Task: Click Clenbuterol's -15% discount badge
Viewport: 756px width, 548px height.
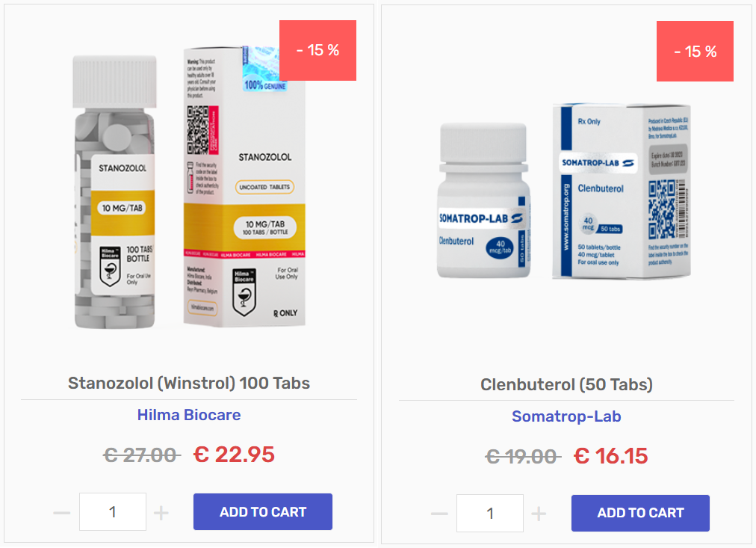Action: pyautogui.click(x=695, y=51)
